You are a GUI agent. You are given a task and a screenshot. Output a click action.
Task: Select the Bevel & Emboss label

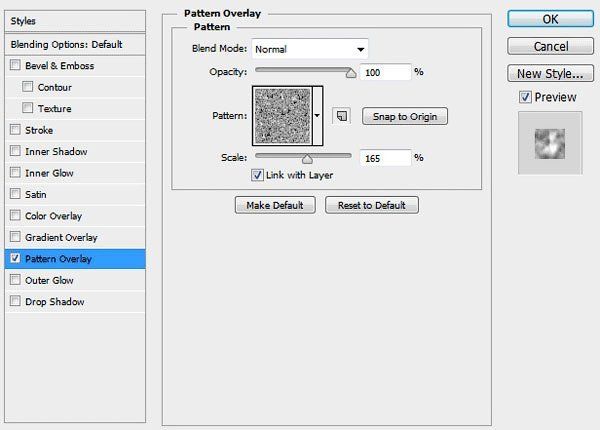(59, 66)
